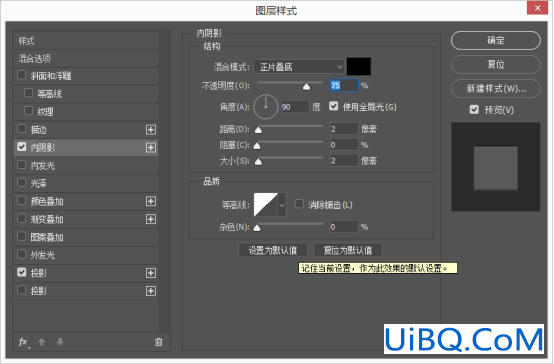
Task: Click plus icon on unchecked 投影 row
Action: (x=151, y=291)
